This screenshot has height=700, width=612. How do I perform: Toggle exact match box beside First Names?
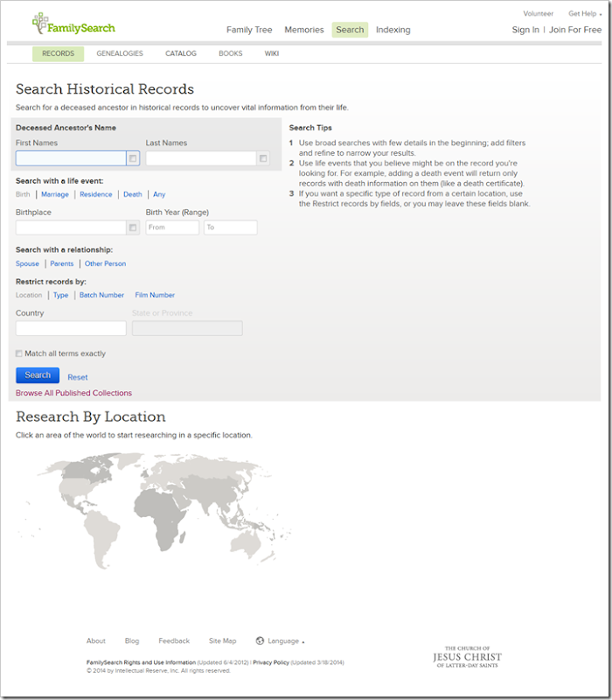pos(133,158)
